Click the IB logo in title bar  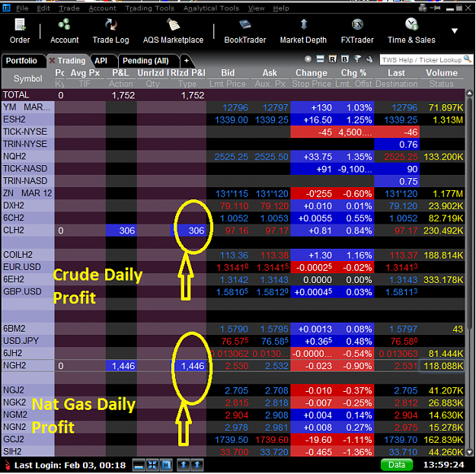tap(6, 8)
